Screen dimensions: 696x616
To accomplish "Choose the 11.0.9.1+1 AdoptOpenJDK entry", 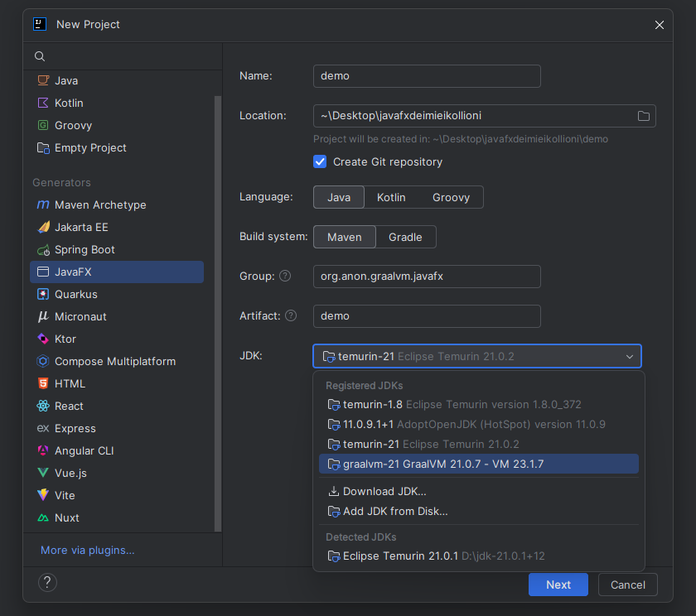I will pyautogui.click(x=479, y=425).
